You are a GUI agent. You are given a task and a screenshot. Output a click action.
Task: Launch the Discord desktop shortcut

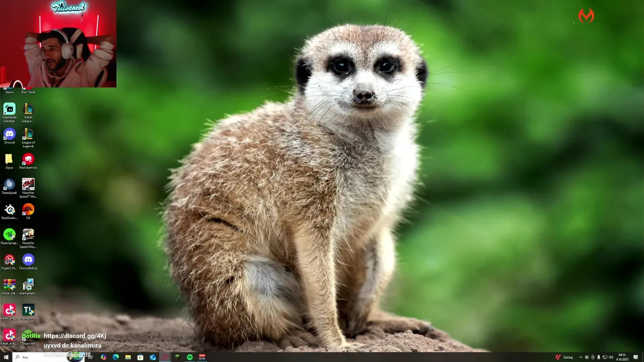click(x=9, y=136)
